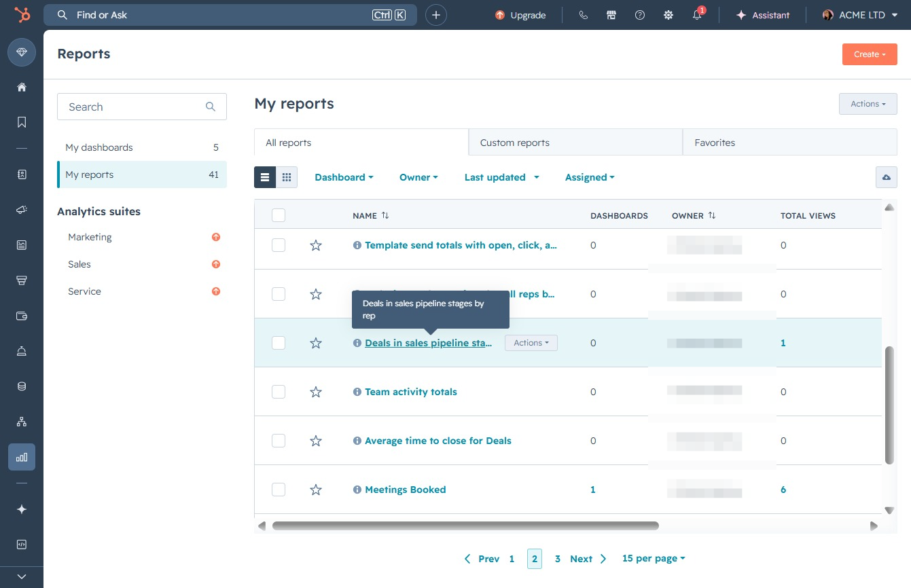911x588 pixels.
Task: Open the Average time to close for Deals report
Action: (x=438, y=441)
